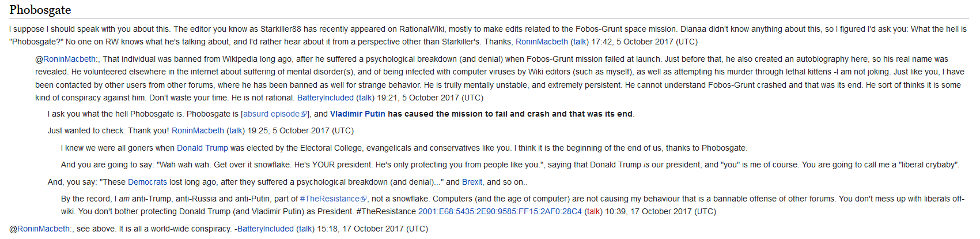This screenshot has height=239, width=980.
Task: Open the Donald Trump article link
Action: click(x=202, y=148)
